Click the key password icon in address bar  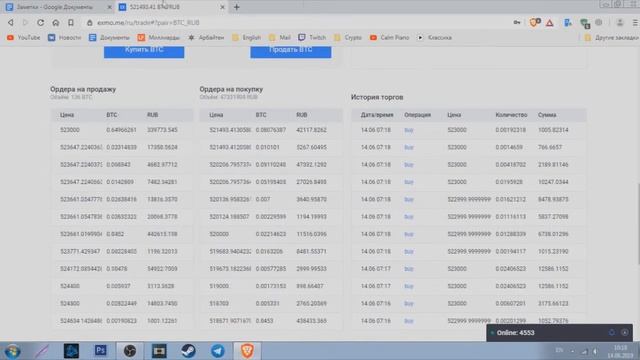(x=517, y=22)
